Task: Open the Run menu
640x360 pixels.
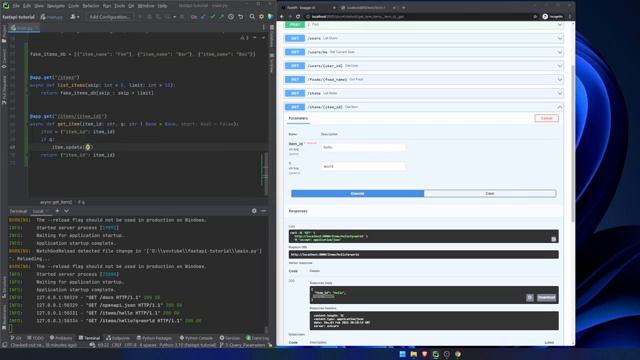Action: click(107, 6)
